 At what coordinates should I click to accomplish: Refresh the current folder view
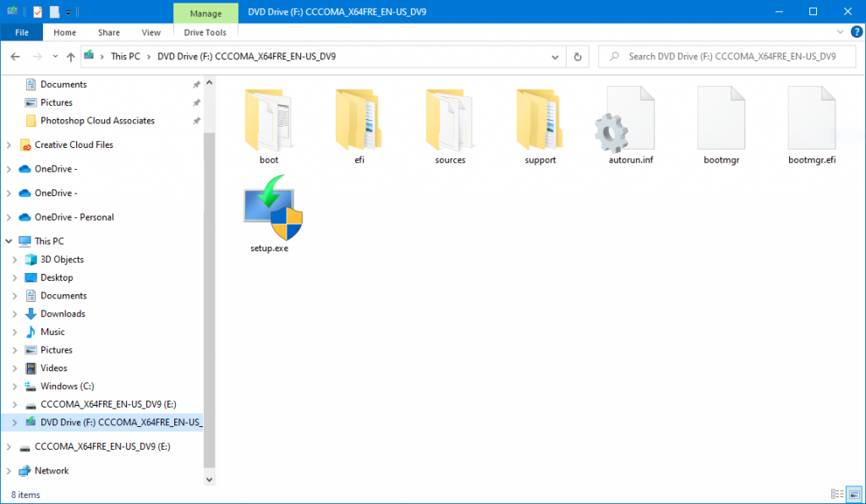(x=578, y=57)
